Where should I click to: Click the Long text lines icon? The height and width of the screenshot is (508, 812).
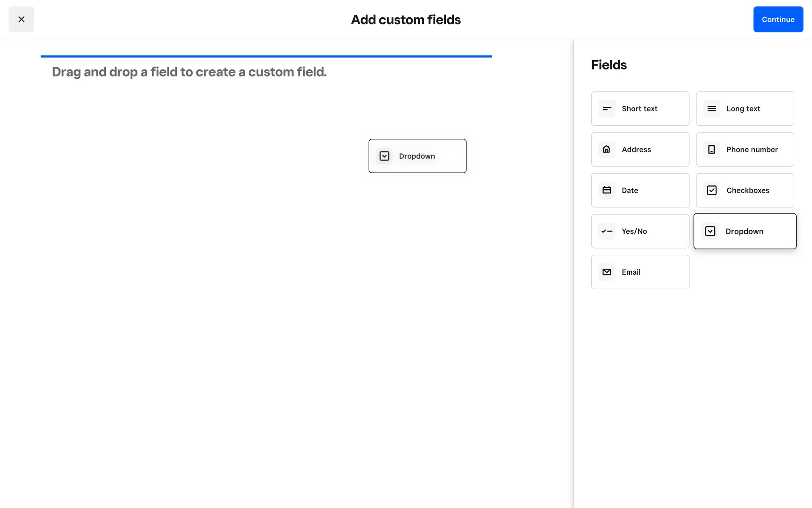tap(712, 109)
